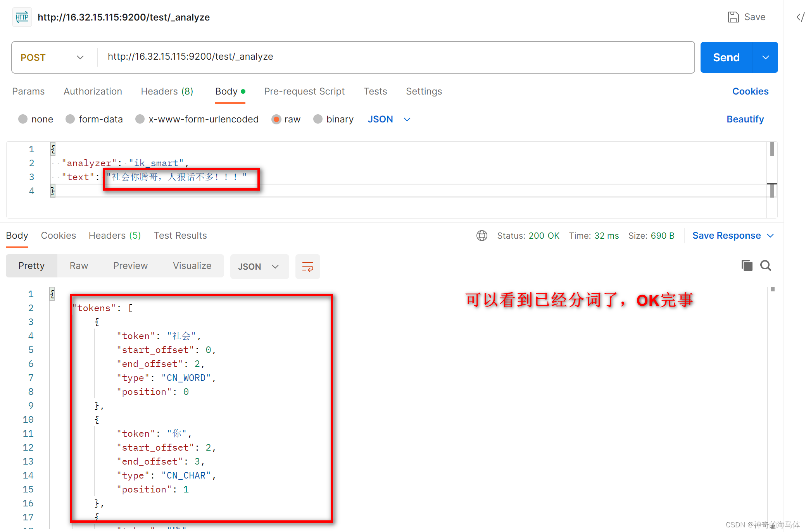Open the code snippet panel icon
Viewport: 806px width, 532px height.
coord(801,17)
